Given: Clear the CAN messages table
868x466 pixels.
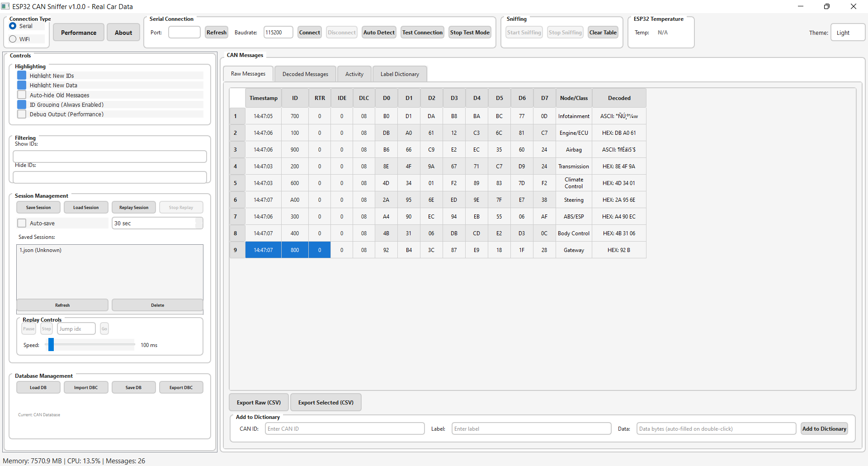Looking at the screenshot, I should 603,32.
